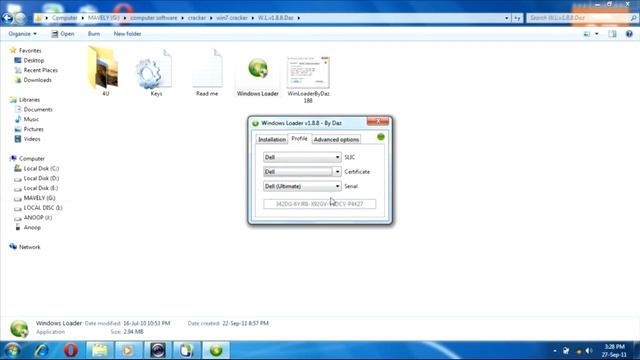The image size is (640, 360).
Task: Expand the address bar history dropdown
Action: pyautogui.click(x=507, y=18)
